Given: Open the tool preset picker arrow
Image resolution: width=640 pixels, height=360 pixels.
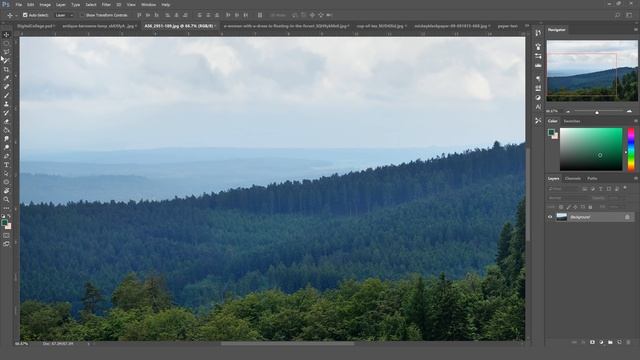Looking at the screenshot, I should pos(16,15).
